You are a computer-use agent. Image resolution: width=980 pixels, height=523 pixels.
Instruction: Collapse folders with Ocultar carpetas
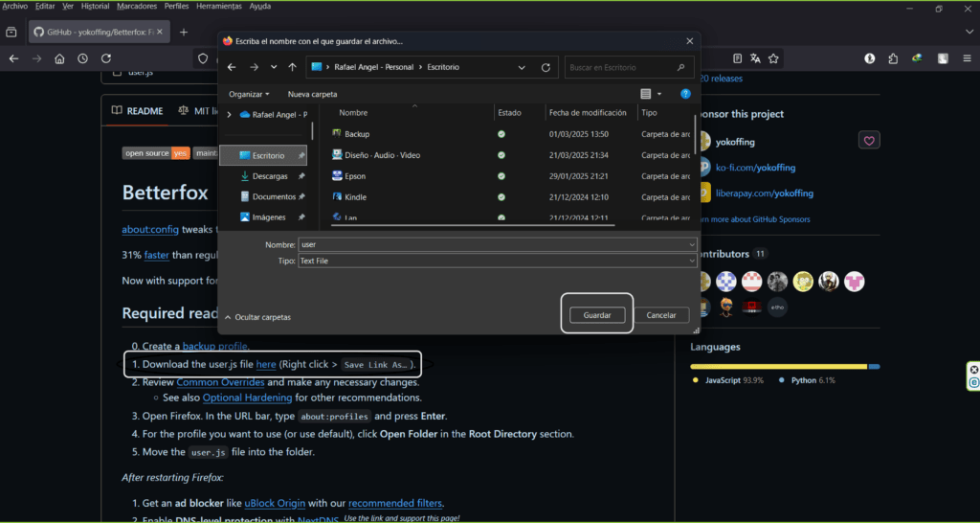pos(258,317)
